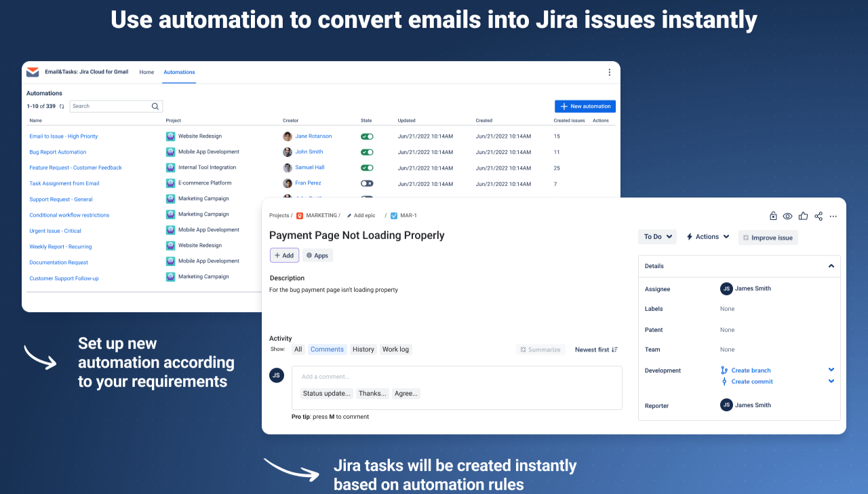Click project icon in Email to Issue row
This screenshot has width=868, height=494.
(x=171, y=136)
